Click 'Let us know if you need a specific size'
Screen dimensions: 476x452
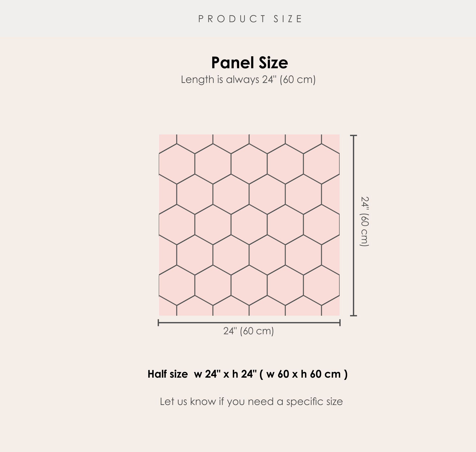coord(251,401)
